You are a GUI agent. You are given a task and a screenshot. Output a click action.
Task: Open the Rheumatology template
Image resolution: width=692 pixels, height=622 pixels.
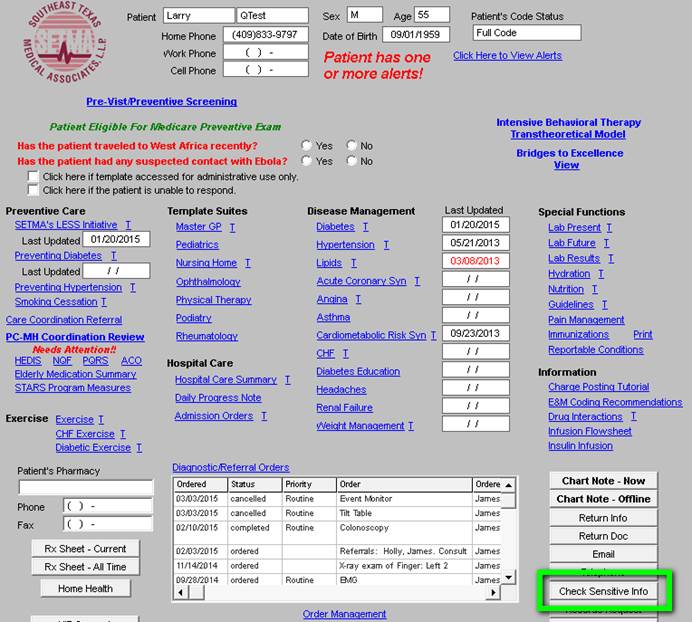tap(207, 336)
